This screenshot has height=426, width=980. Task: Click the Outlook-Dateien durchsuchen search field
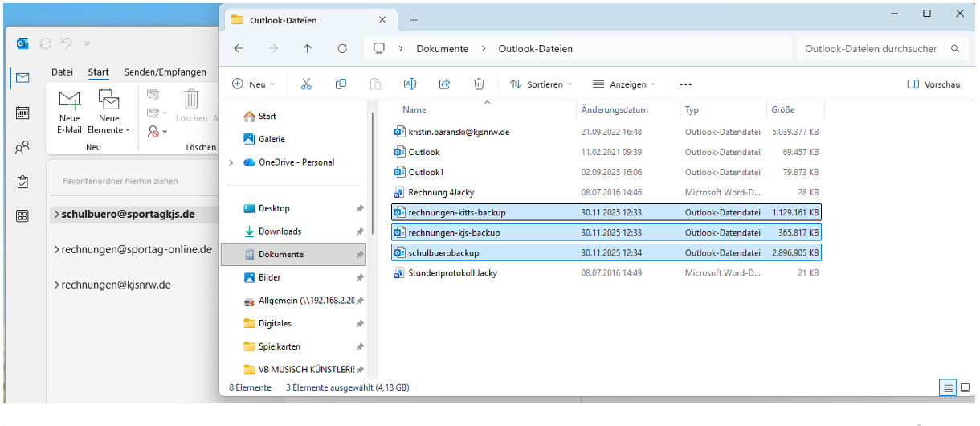coord(872,49)
